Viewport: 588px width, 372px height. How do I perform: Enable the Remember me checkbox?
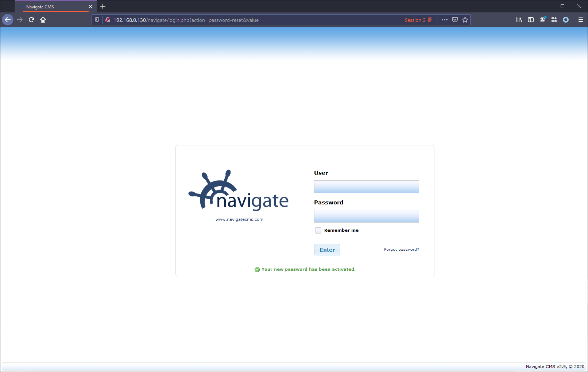318,230
